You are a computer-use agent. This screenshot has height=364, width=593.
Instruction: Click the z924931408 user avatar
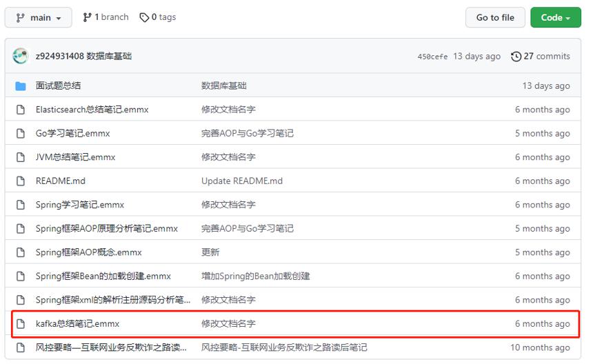pos(21,56)
